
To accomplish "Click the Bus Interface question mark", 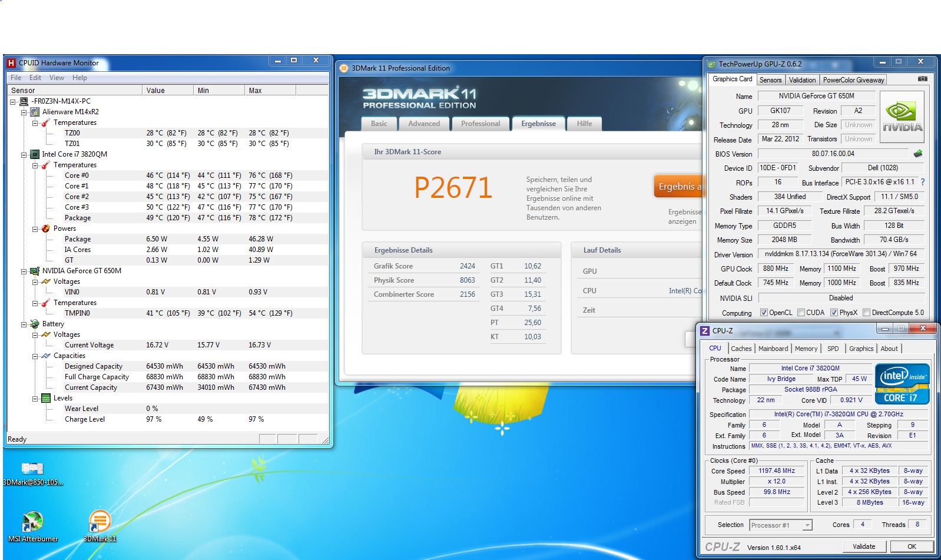I will pyautogui.click(x=923, y=182).
